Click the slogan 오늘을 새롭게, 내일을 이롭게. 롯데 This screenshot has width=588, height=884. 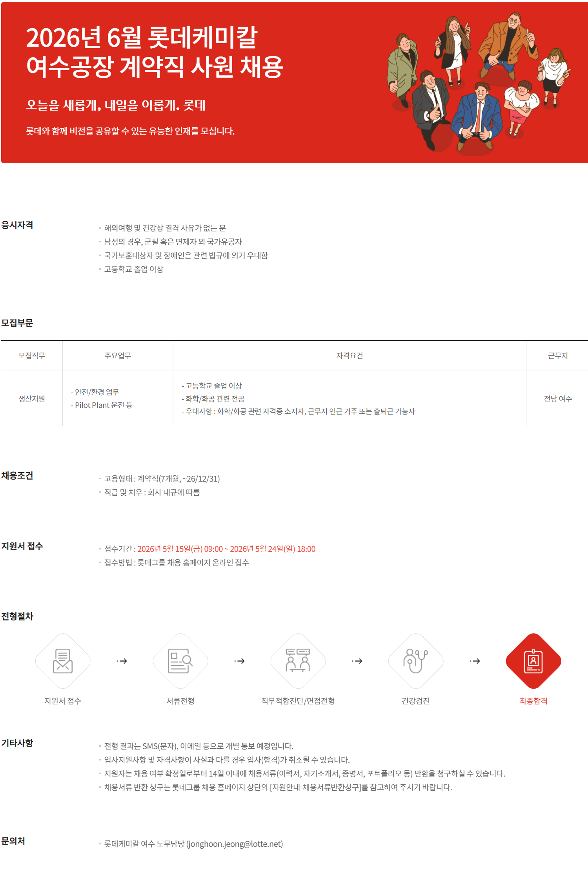pyautogui.click(x=116, y=105)
